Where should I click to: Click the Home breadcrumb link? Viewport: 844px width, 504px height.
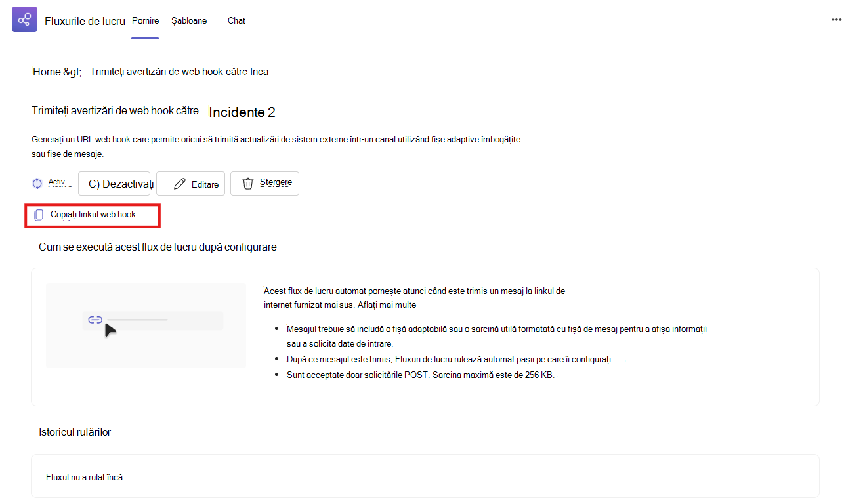pos(57,72)
